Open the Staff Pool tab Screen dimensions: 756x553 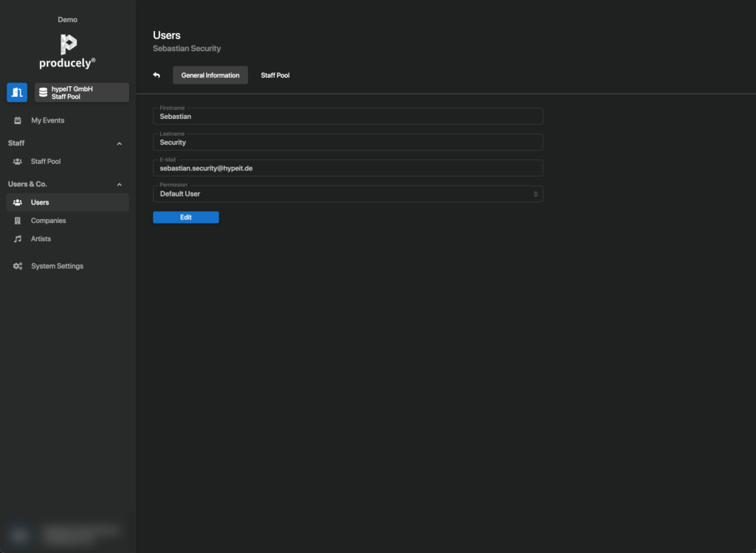pos(275,75)
